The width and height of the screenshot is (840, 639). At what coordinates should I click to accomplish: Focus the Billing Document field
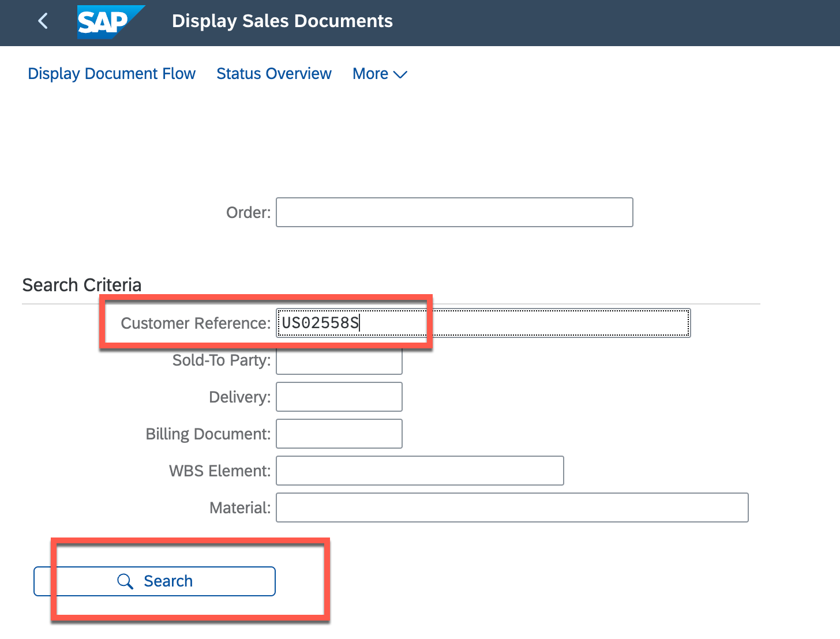coord(339,434)
